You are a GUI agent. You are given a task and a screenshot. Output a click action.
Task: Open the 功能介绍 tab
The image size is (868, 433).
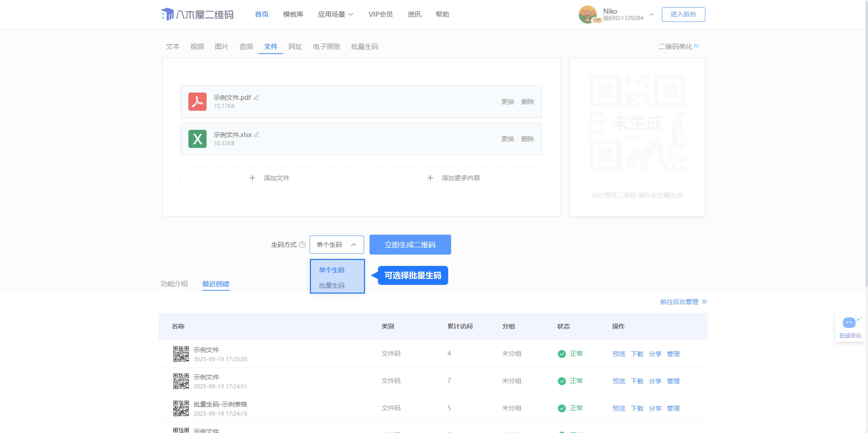[174, 284]
